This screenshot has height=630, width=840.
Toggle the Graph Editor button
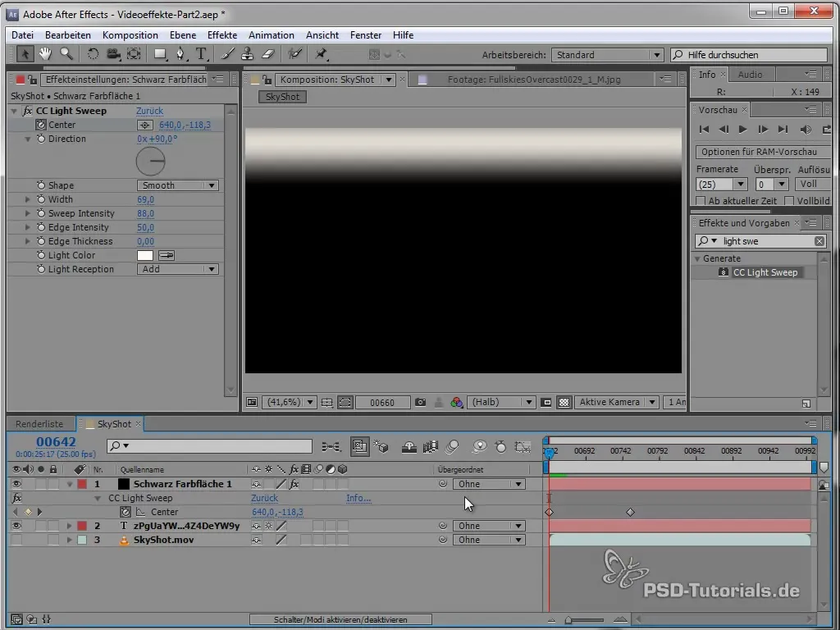[523, 446]
